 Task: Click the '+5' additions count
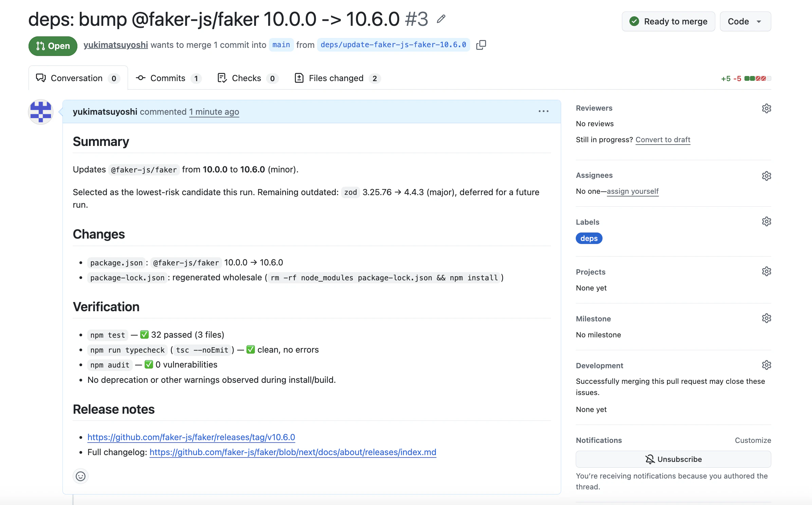[x=726, y=79]
